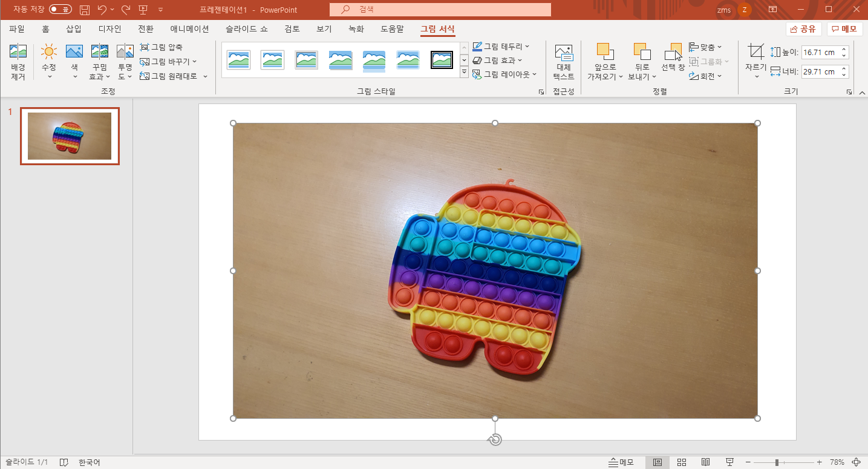Click Change Picture (그림 바꾸기)

(168, 61)
